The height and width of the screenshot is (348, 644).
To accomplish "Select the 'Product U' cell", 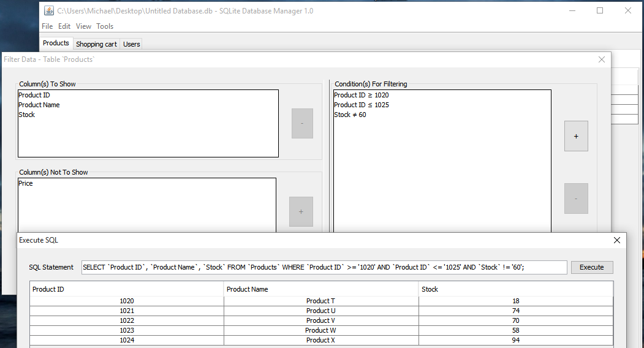I will [x=320, y=311].
